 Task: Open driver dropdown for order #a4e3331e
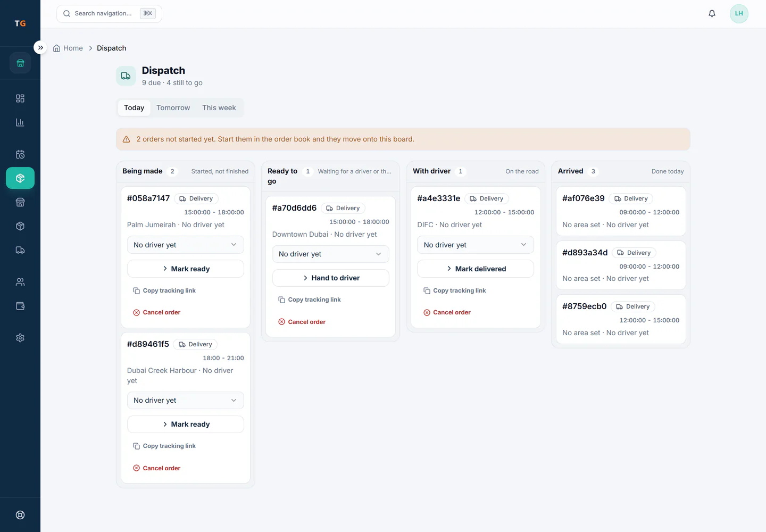476,245
